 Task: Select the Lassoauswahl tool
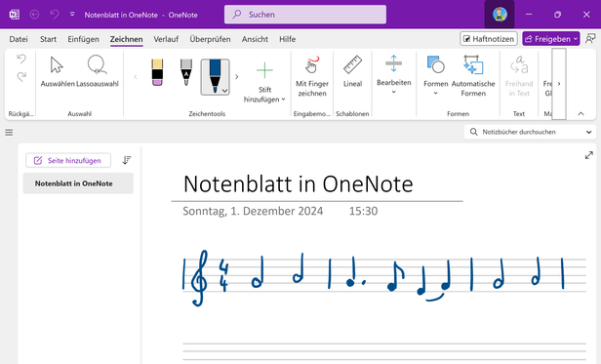(98, 71)
